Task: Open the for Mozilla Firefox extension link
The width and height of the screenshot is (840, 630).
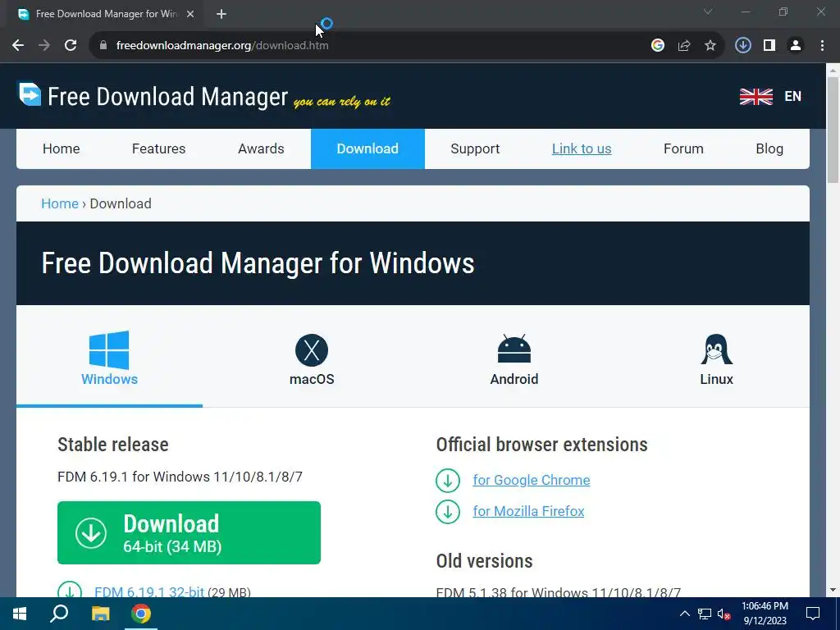Action: (528, 511)
